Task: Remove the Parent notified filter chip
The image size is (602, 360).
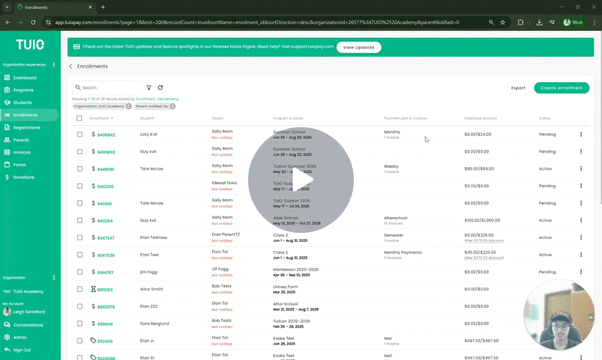Action: pyautogui.click(x=173, y=106)
